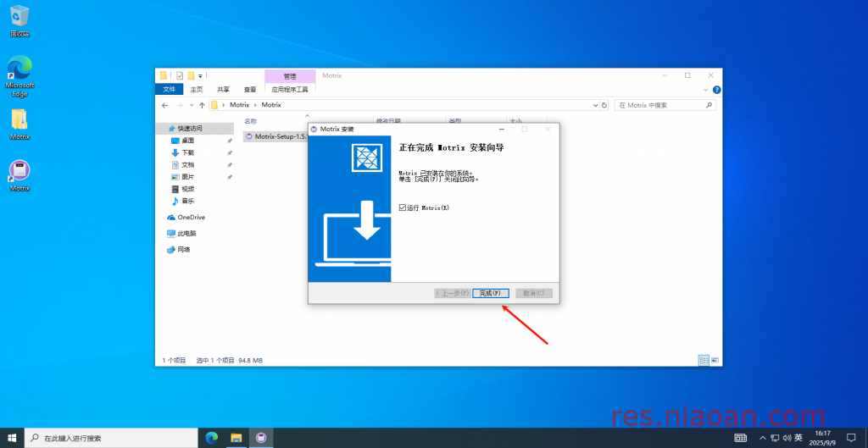Viewport: 868px width, 448px height.
Task: Open recent locations dropdown chevron
Action: pos(192,105)
